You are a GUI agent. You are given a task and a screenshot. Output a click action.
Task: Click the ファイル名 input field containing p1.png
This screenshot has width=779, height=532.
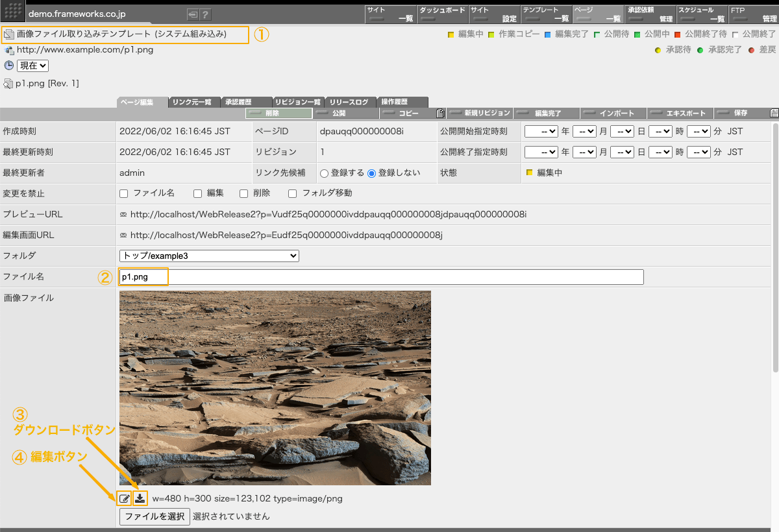pyautogui.click(x=381, y=277)
